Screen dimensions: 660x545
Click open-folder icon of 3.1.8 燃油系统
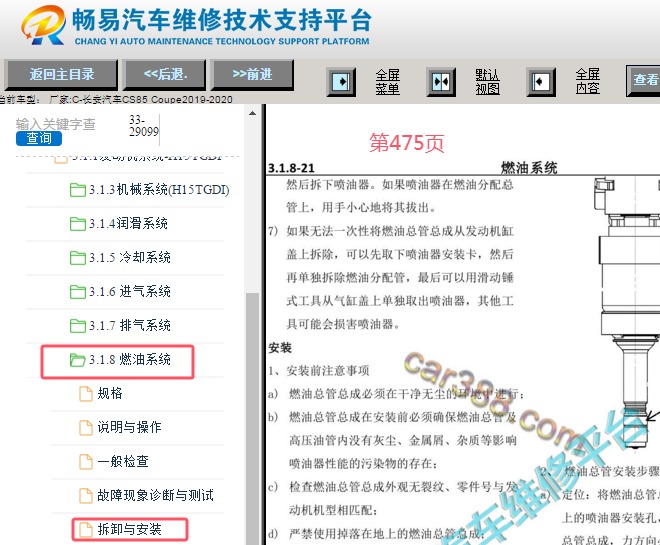coord(77,359)
